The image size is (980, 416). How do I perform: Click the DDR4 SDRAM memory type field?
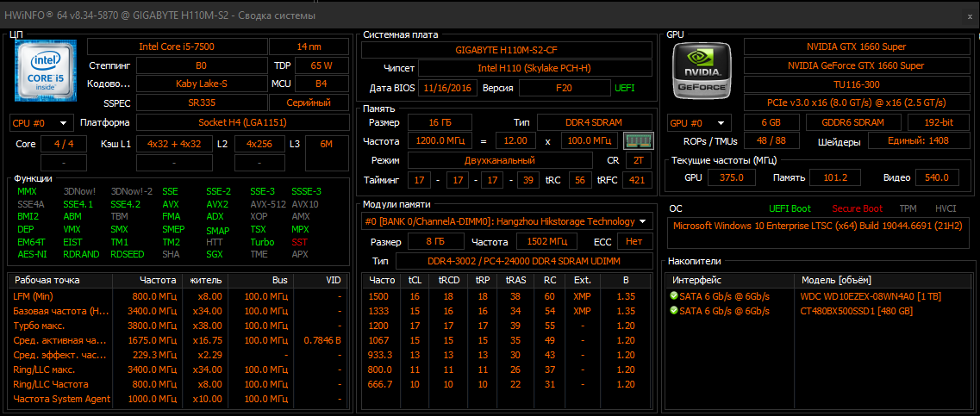pos(595,122)
